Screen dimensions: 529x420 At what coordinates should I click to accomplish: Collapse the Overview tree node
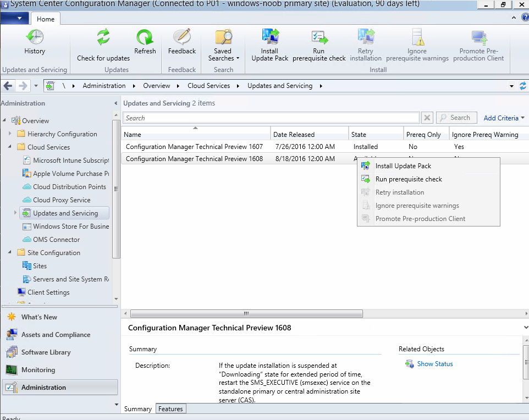point(4,120)
